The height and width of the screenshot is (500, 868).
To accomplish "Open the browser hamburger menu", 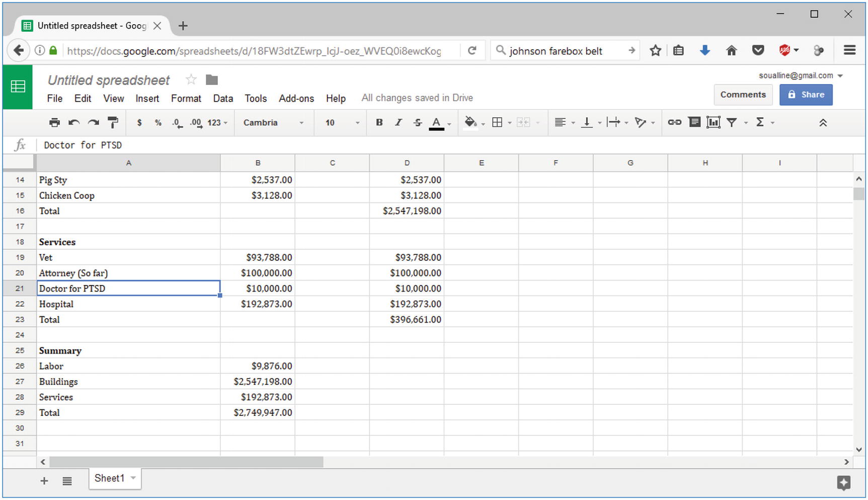I will [849, 50].
